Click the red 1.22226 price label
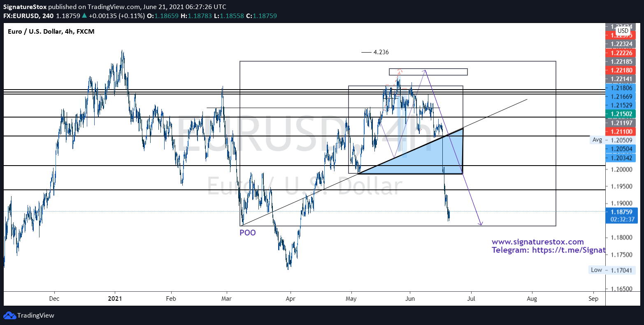The image size is (644, 325). pyautogui.click(x=621, y=53)
